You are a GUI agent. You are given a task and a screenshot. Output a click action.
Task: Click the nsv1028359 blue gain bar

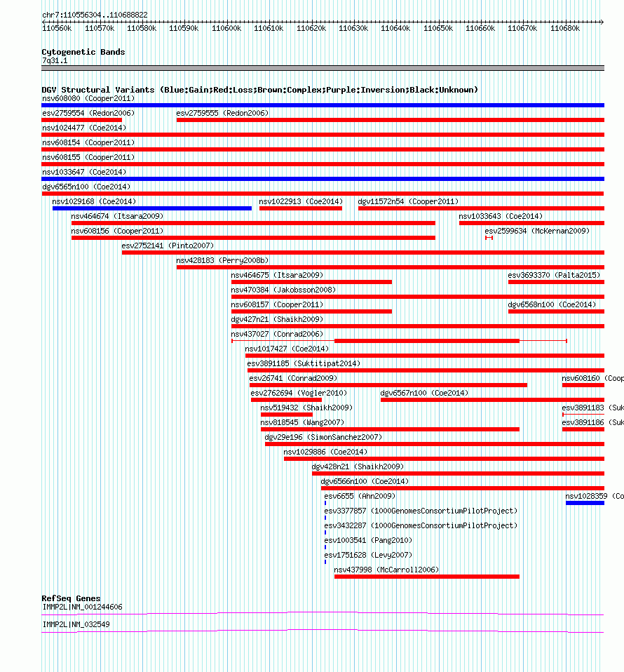[x=585, y=503]
